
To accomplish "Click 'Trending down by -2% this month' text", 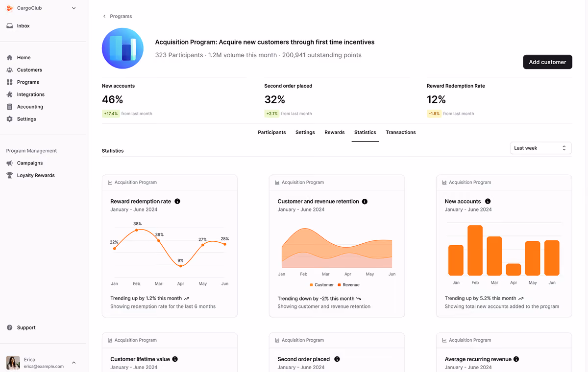I will point(316,298).
